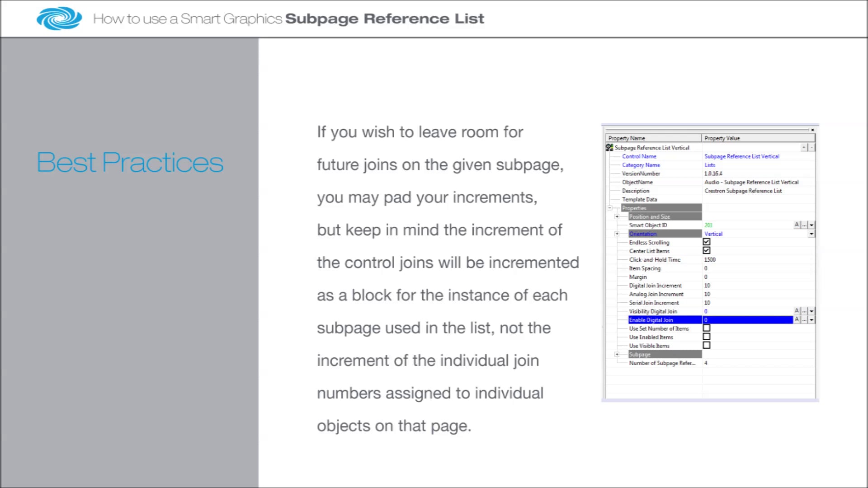Expand the Subpage group
Screen dimensions: 868x488
[617, 355]
